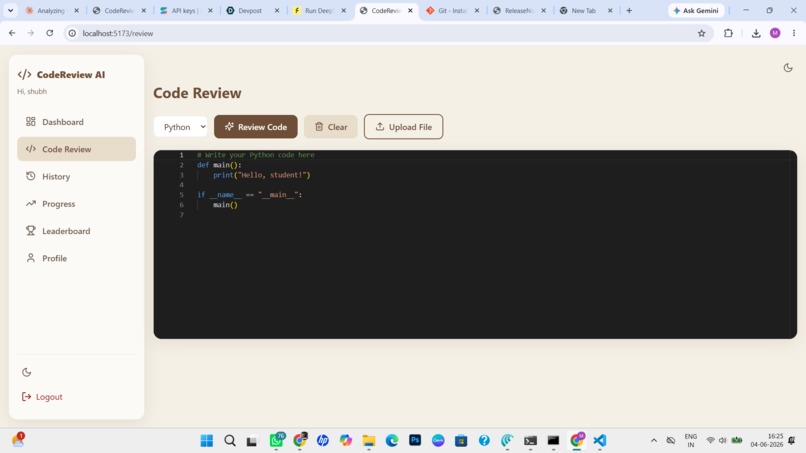View site information icon in address bar
This screenshot has width=806, height=453.
pyautogui.click(x=72, y=33)
